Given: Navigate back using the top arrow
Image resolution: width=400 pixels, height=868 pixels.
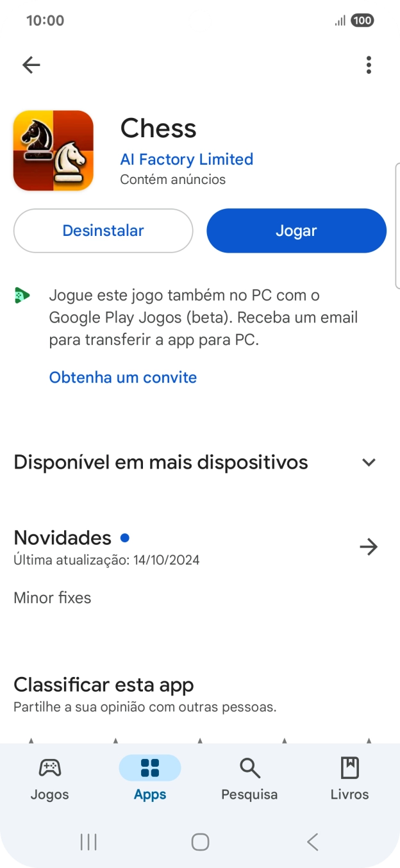Looking at the screenshot, I should click(x=31, y=65).
